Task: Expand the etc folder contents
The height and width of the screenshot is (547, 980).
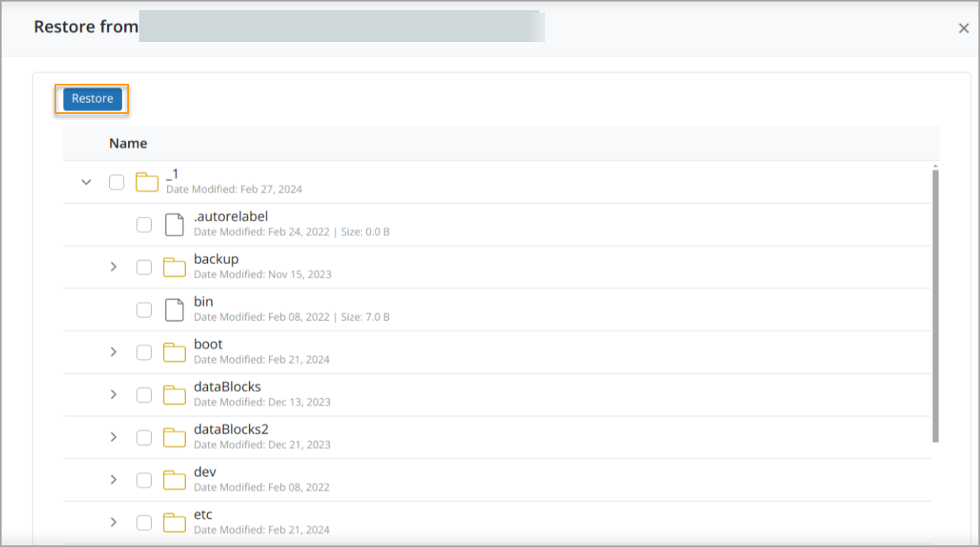Action: coord(113,522)
